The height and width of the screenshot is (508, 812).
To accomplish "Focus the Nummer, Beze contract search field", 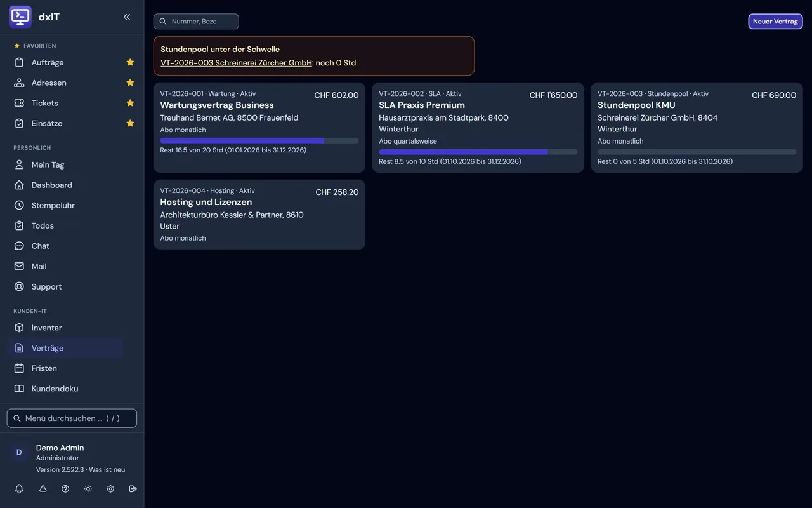I will point(196,22).
